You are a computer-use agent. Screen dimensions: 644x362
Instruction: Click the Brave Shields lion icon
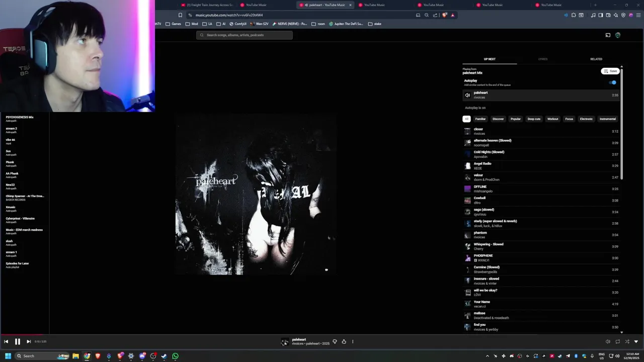(445, 15)
